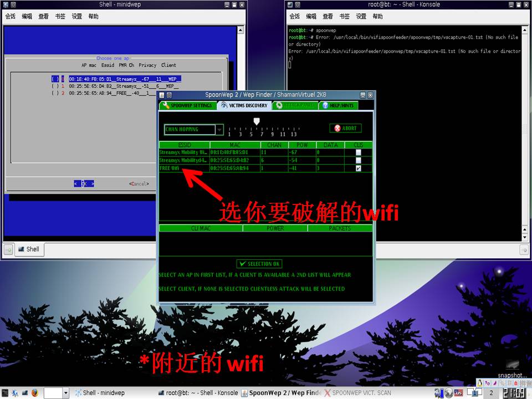Switch to Victims Discovery tab
The image size is (532, 399).
[244, 105]
